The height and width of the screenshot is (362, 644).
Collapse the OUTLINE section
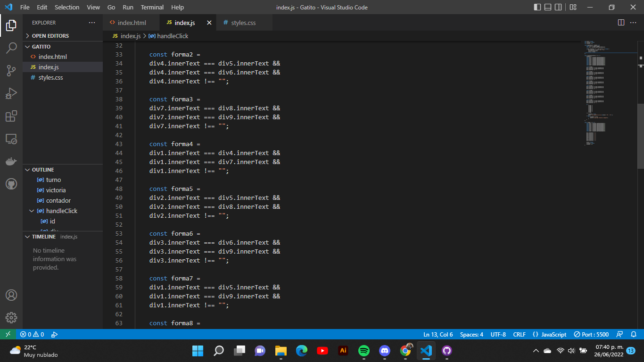[x=62, y=170]
